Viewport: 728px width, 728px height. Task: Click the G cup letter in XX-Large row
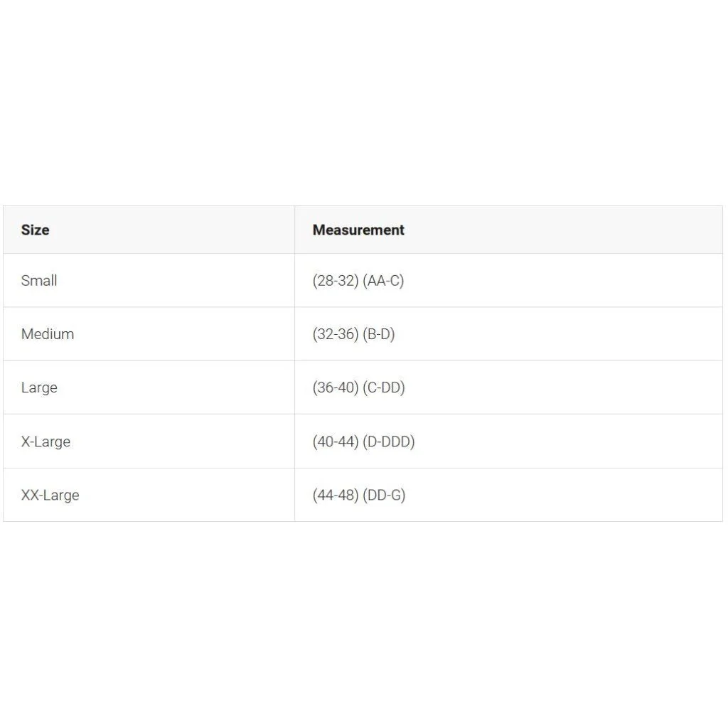pos(396,495)
